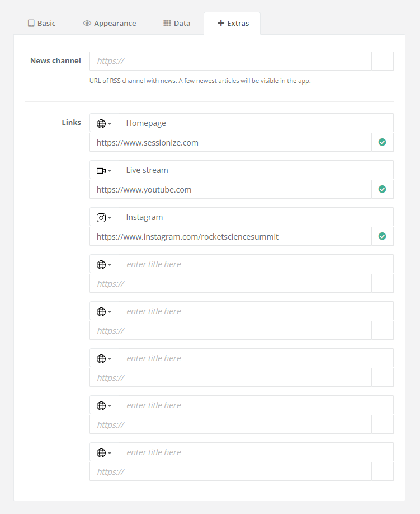Edit the youtube.com URL field
The image size is (420, 514).
230,190
